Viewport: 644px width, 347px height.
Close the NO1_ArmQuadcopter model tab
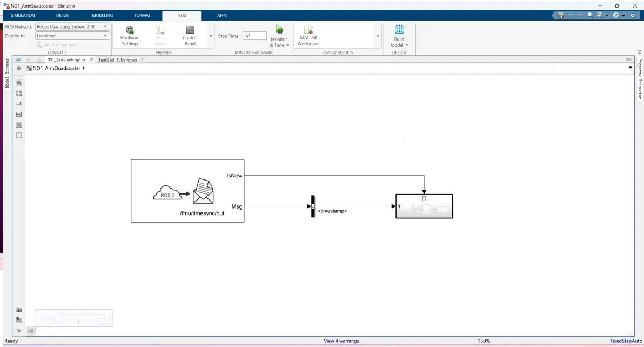tap(91, 59)
